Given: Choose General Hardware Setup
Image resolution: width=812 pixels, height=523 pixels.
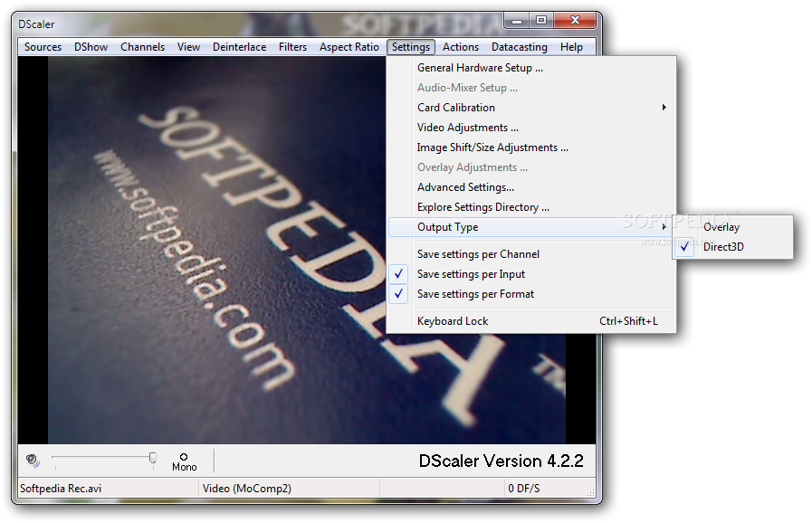Looking at the screenshot, I should 531,68.
